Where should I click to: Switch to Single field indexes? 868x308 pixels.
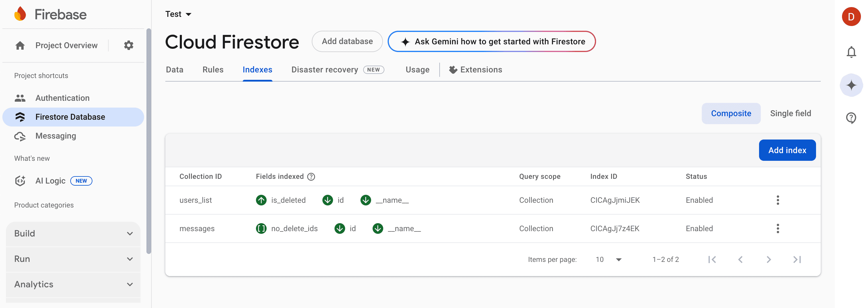(791, 113)
